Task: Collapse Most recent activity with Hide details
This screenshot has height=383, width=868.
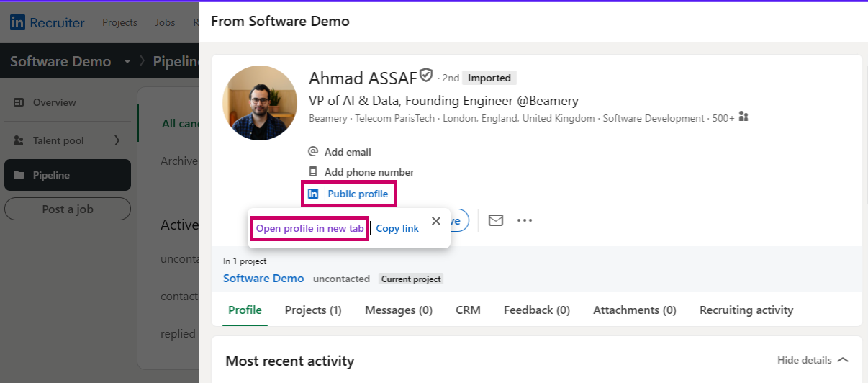Action: pyautogui.click(x=813, y=360)
